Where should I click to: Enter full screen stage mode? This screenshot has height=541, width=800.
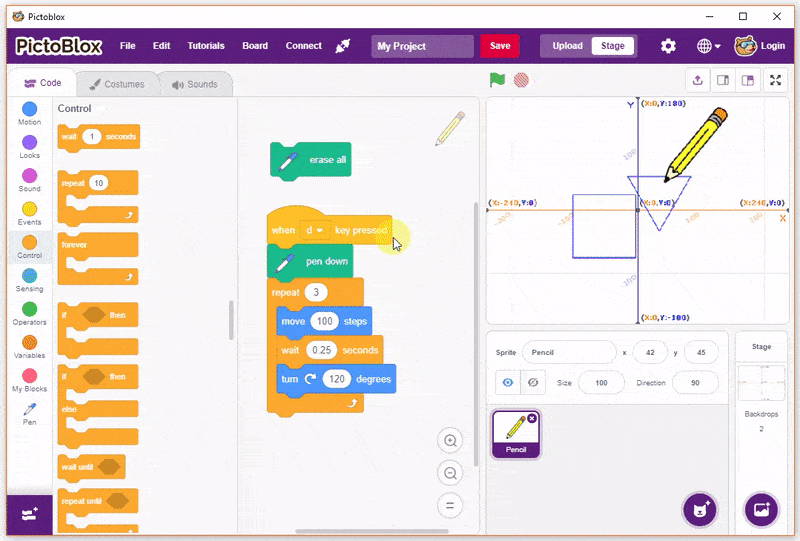click(x=776, y=80)
